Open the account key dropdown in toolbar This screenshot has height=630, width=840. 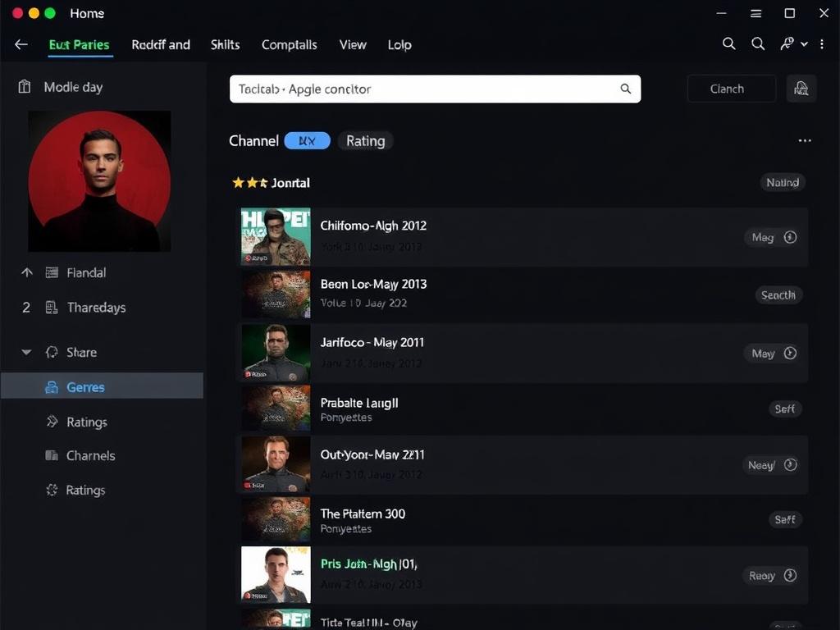coord(793,44)
